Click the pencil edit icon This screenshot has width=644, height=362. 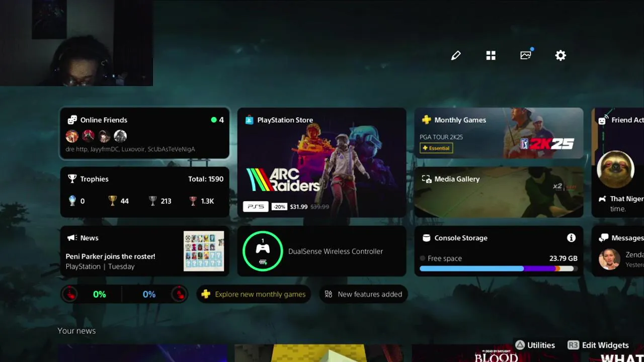(456, 55)
